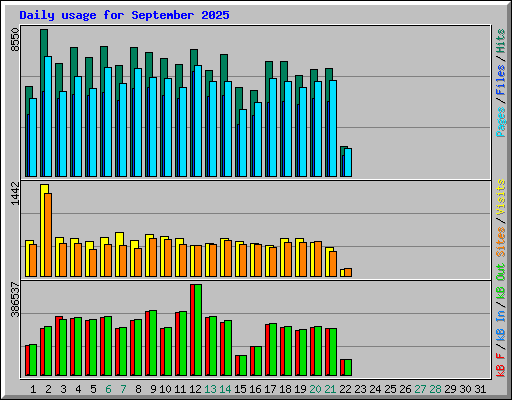The width and height of the screenshot is (512, 400).
Task: Click the green "Hits" legend label
Action: point(501,41)
